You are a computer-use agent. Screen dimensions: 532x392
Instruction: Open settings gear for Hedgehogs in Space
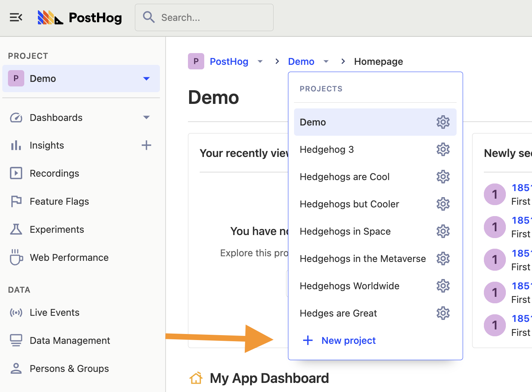tap(443, 231)
